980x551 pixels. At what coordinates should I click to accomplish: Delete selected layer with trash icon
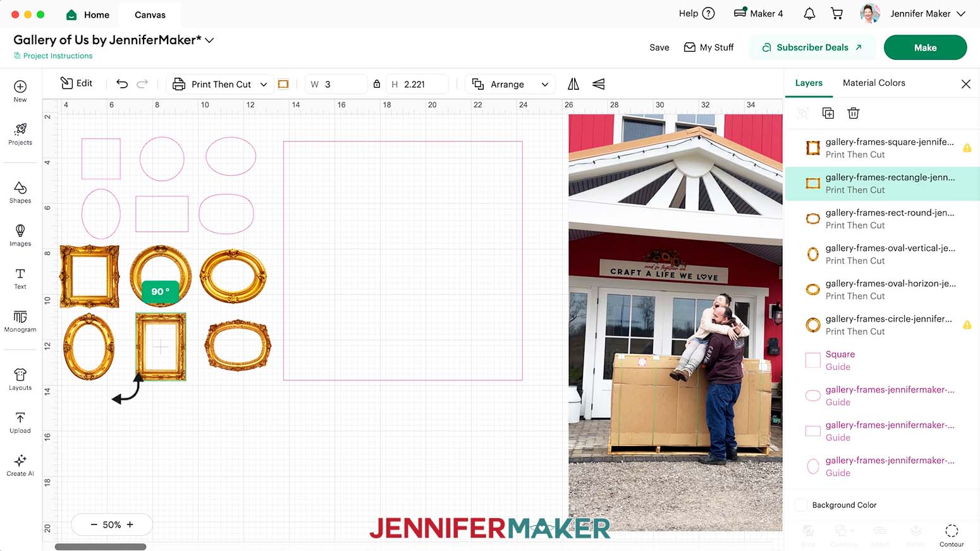[854, 113]
